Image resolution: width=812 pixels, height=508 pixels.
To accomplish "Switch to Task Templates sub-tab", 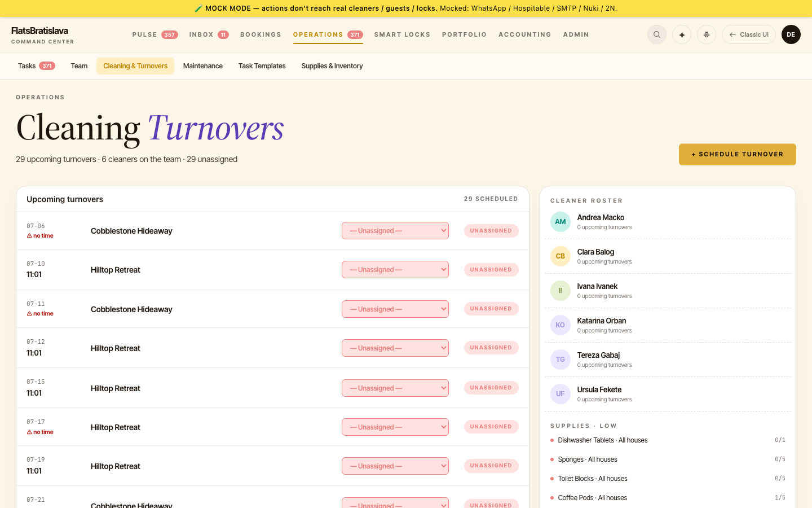I will (262, 66).
